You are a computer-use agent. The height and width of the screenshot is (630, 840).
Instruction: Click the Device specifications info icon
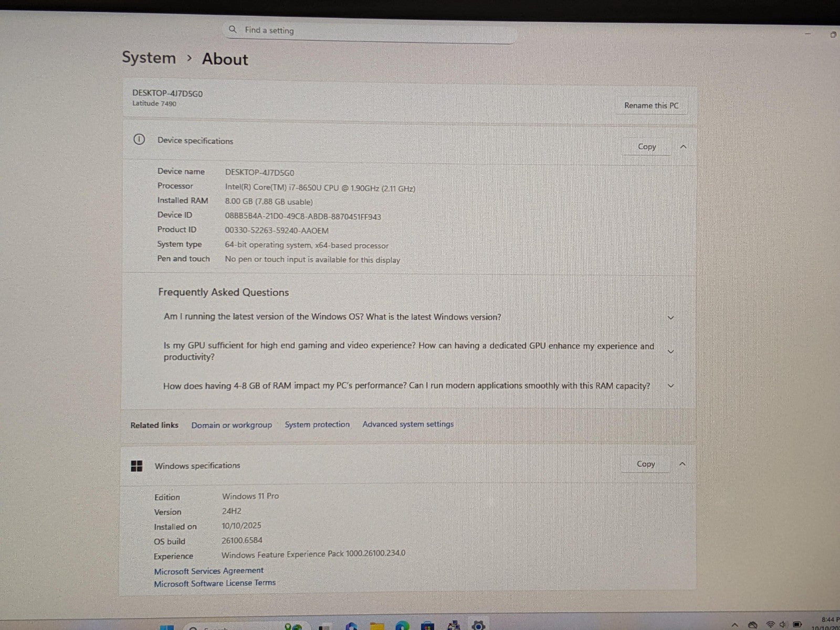(139, 140)
